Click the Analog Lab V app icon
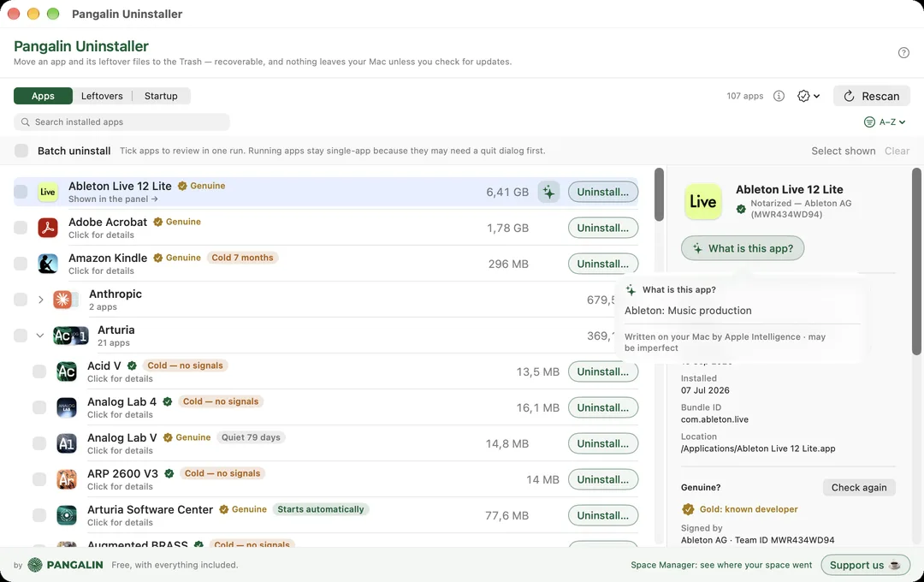The height and width of the screenshot is (582, 924). (x=67, y=444)
